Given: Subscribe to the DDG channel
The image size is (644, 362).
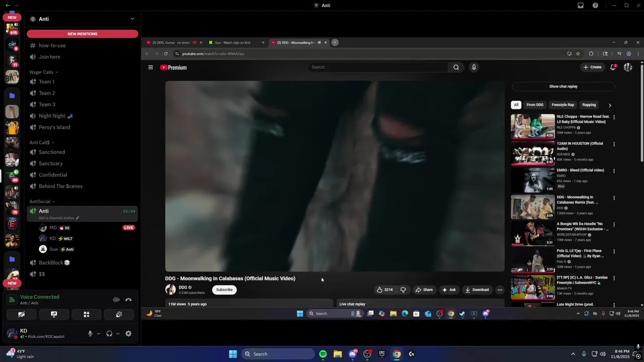Looking at the screenshot, I should tap(224, 290).
